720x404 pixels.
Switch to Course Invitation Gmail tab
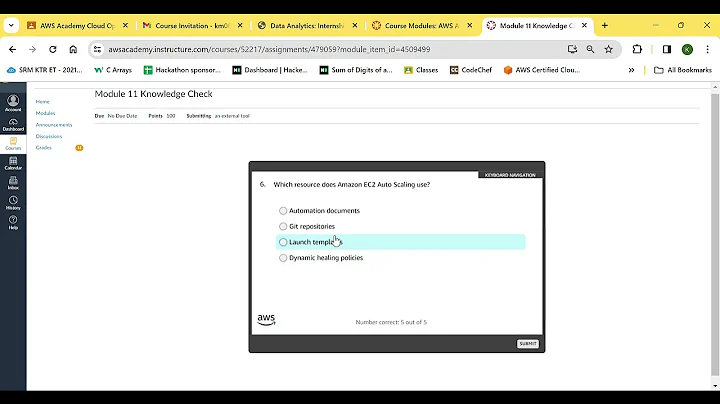[192, 26]
